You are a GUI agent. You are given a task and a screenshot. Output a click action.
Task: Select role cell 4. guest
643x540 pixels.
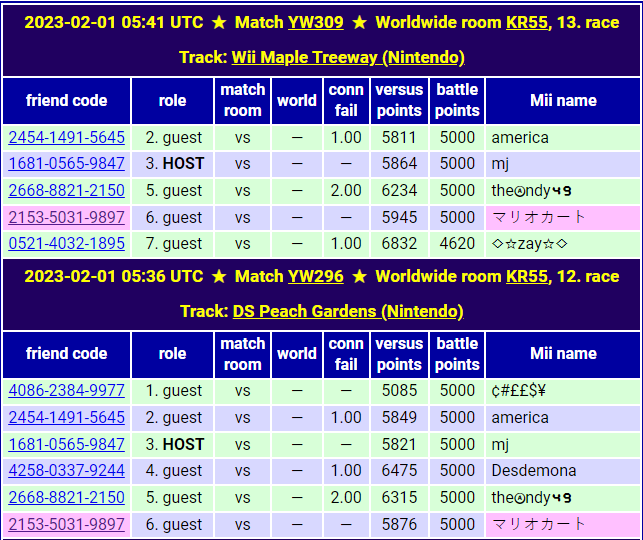[173, 470]
